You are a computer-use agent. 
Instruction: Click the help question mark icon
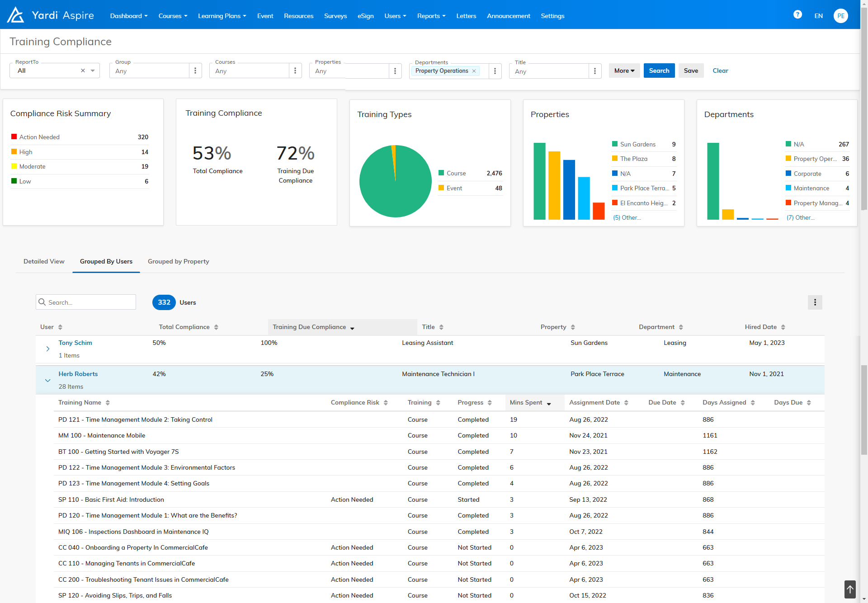click(x=797, y=15)
